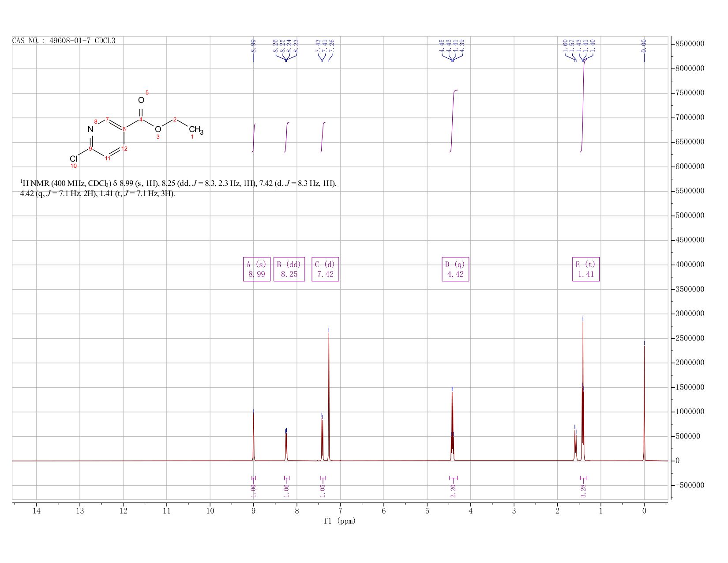Select the 'E (t) 1.41' multiplet box

(x=586, y=269)
